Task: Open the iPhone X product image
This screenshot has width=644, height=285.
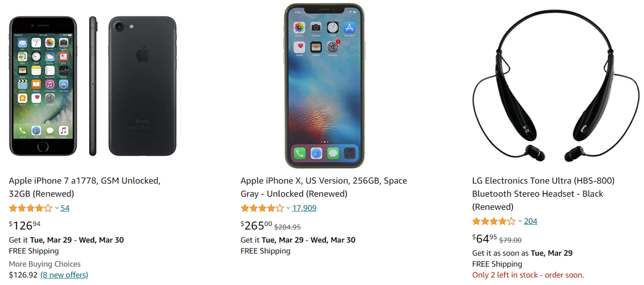Action: (x=324, y=86)
